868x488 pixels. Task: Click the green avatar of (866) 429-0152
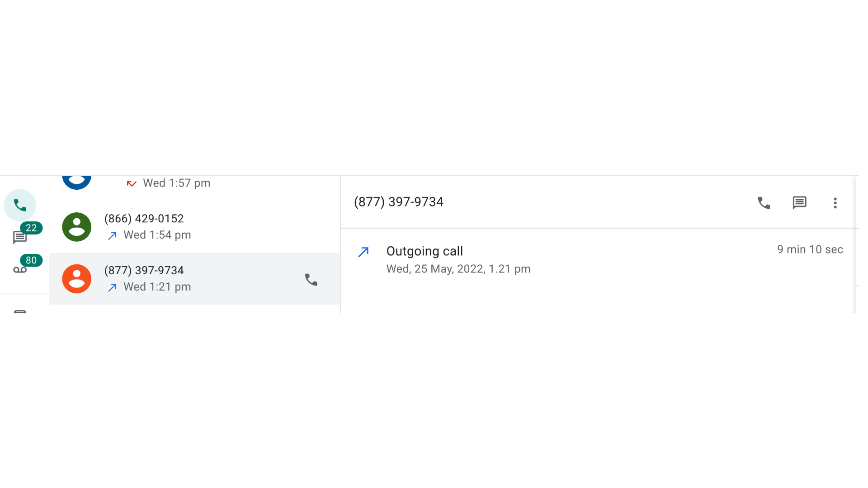[x=76, y=227]
